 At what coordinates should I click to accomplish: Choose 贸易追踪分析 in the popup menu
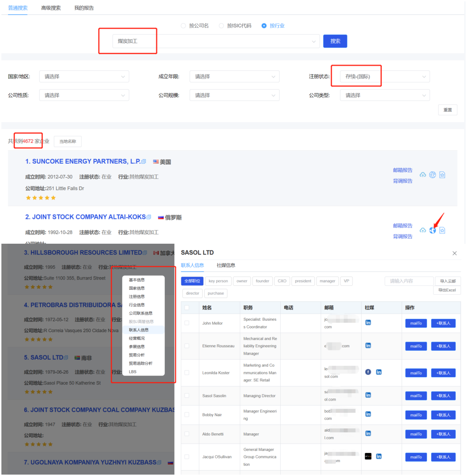click(x=141, y=363)
